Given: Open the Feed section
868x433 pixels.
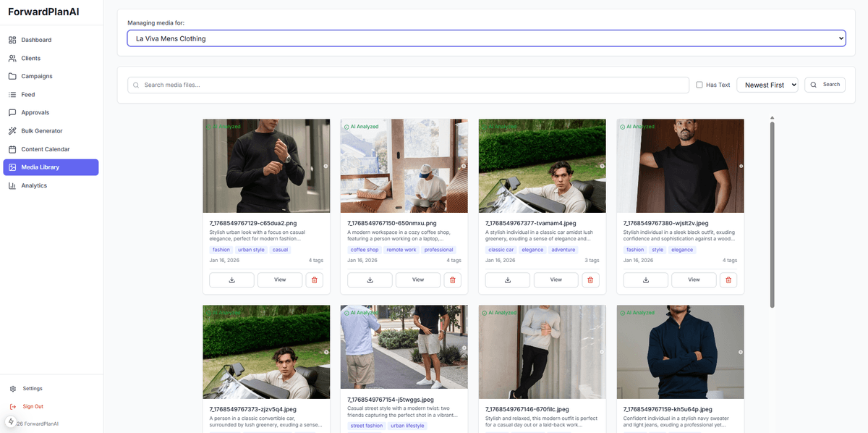Looking at the screenshot, I should click(27, 94).
